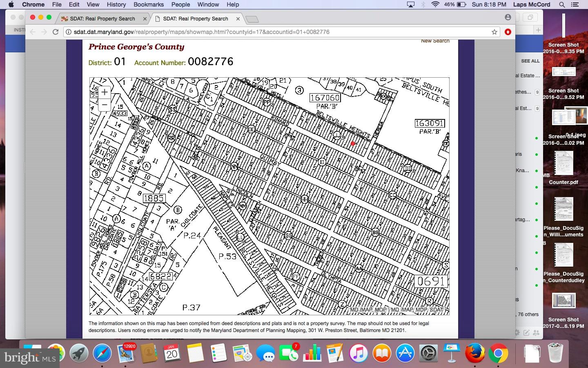Open FaceTime from the Dock
This screenshot has height=368, width=588.
289,353
